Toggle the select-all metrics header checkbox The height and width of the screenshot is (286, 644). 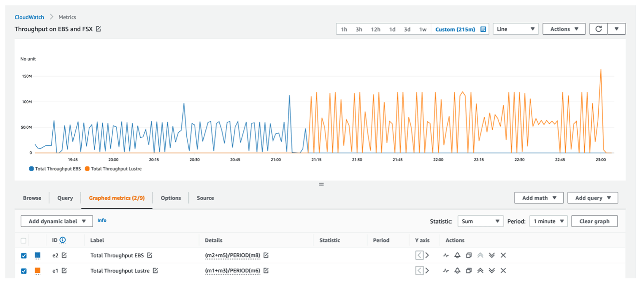point(24,240)
